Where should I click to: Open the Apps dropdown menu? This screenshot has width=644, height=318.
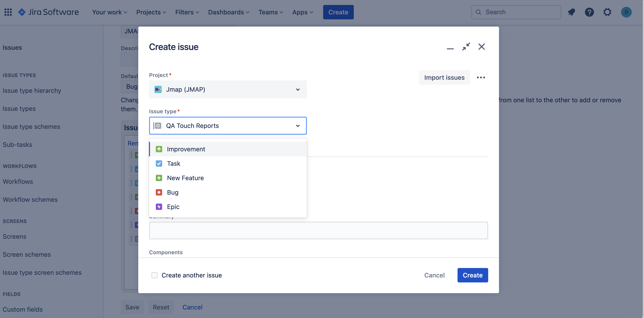pyautogui.click(x=303, y=12)
